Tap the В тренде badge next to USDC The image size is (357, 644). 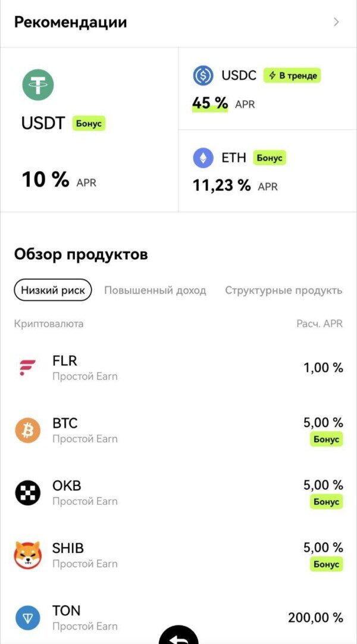(x=292, y=76)
